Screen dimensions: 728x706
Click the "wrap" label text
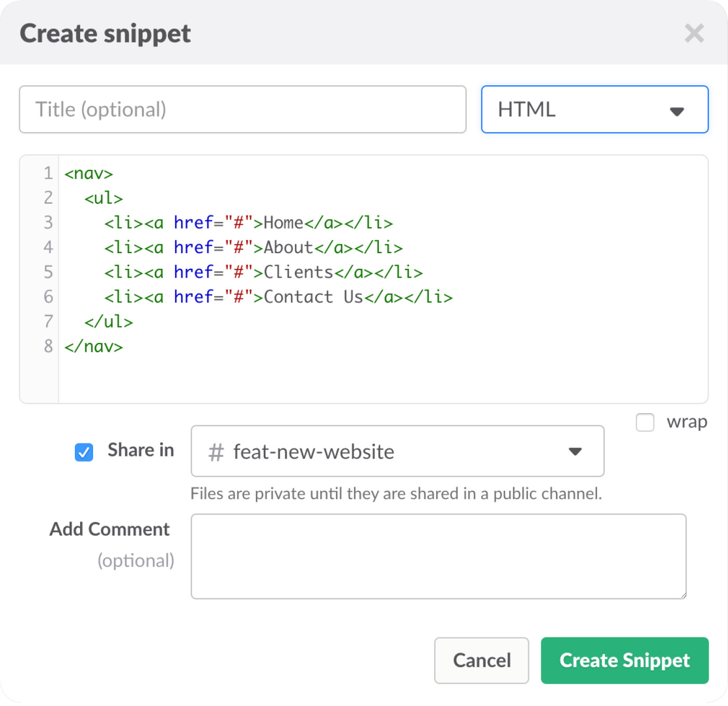click(686, 422)
